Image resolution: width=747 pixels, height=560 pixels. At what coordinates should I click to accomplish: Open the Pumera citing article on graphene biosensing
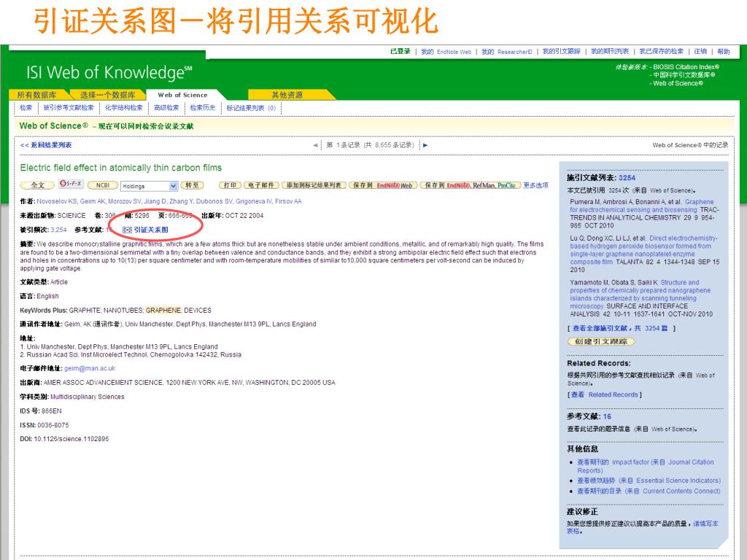[x=642, y=206]
